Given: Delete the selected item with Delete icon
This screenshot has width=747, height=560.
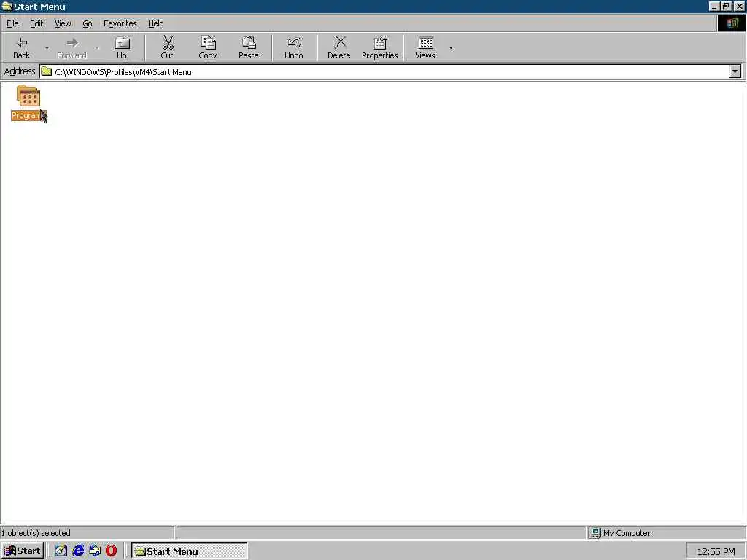Looking at the screenshot, I should (339, 47).
